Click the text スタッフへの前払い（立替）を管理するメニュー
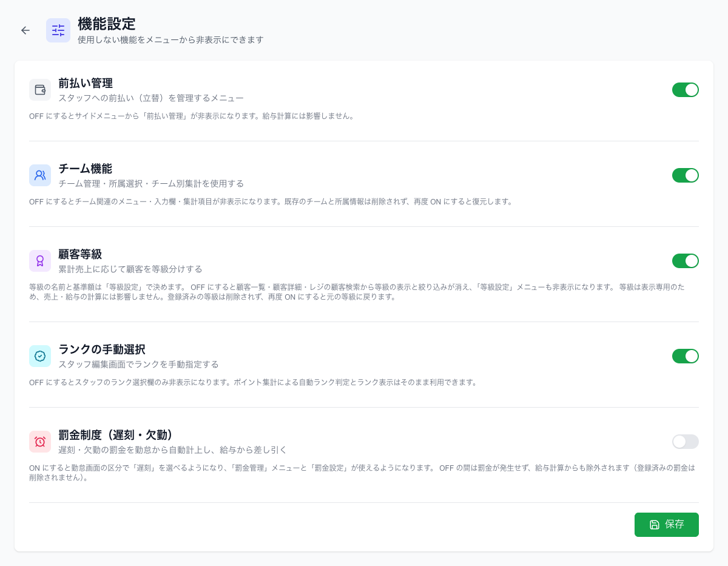This screenshot has height=566, width=728. click(x=151, y=98)
